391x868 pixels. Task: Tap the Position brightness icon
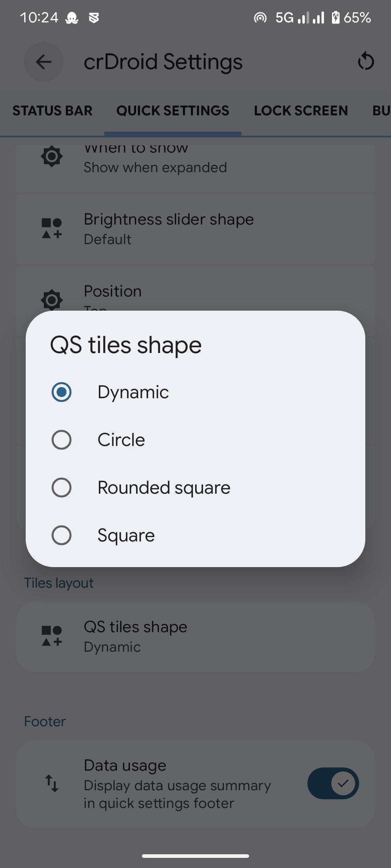point(52,299)
